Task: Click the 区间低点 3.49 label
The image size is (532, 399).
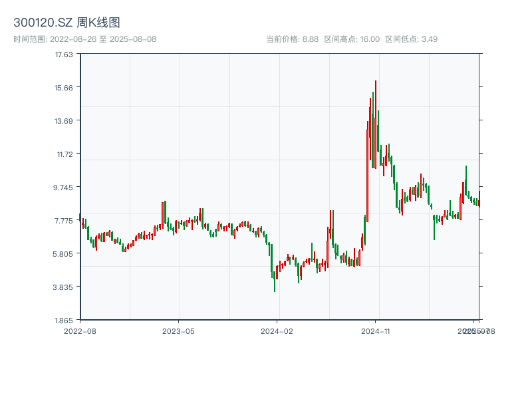Action: 411,39
